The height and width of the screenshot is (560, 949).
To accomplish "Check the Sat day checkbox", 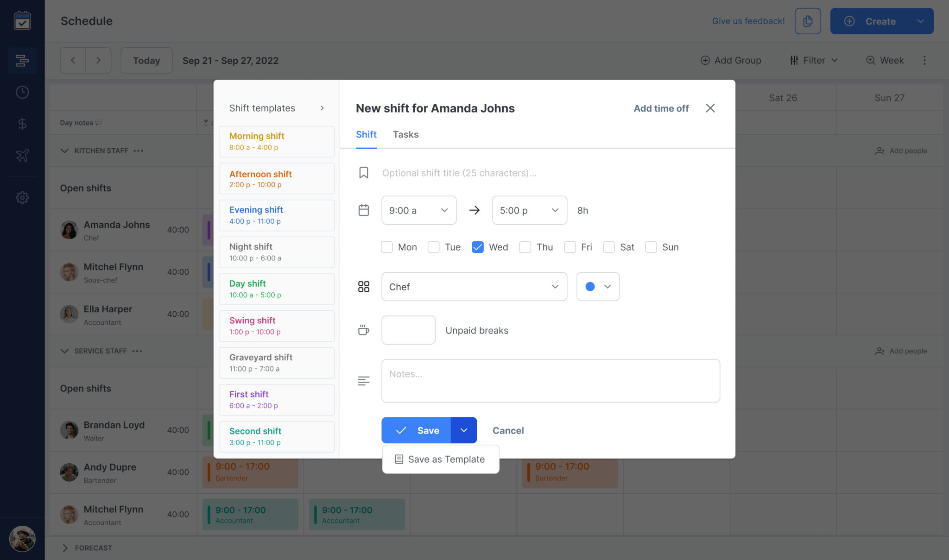I will pyautogui.click(x=608, y=247).
